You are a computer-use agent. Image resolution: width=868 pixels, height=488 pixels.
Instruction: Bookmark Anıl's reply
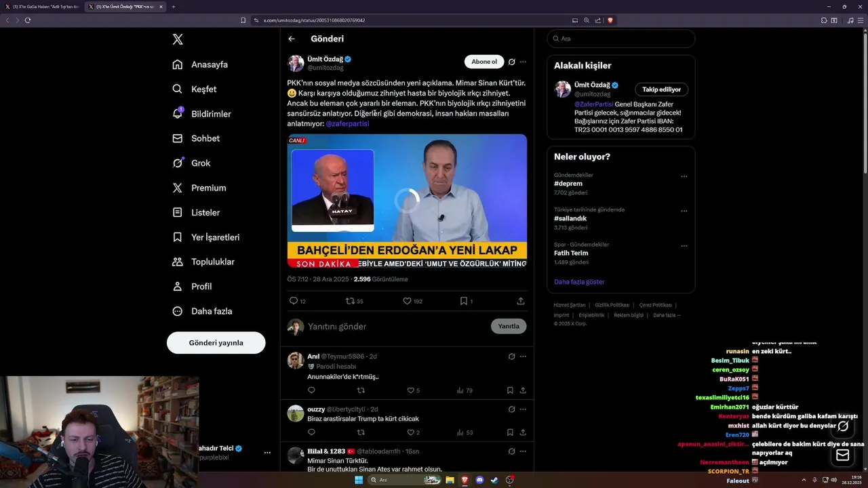[x=510, y=390]
